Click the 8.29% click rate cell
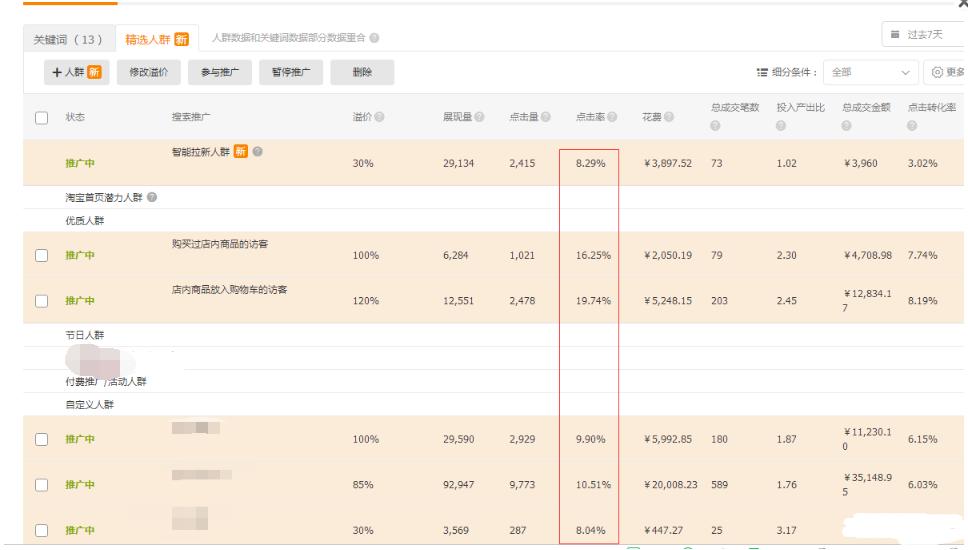This screenshot has height=550, width=968. pyautogui.click(x=591, y=164)
